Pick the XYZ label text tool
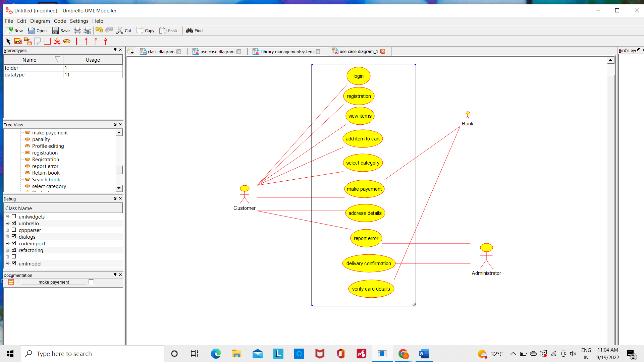This screenshot has height=362, width=644. click(x=18, y=41)
